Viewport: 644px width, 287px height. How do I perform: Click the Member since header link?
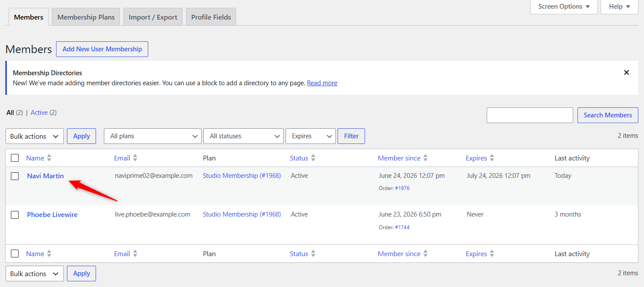399,158
